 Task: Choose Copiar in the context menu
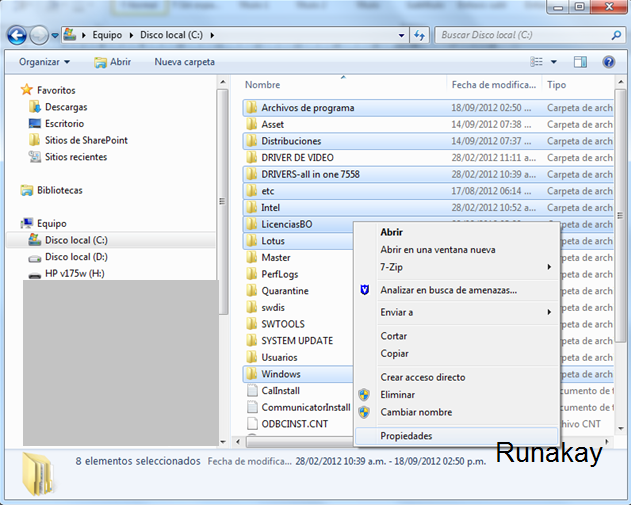point(456,353)
